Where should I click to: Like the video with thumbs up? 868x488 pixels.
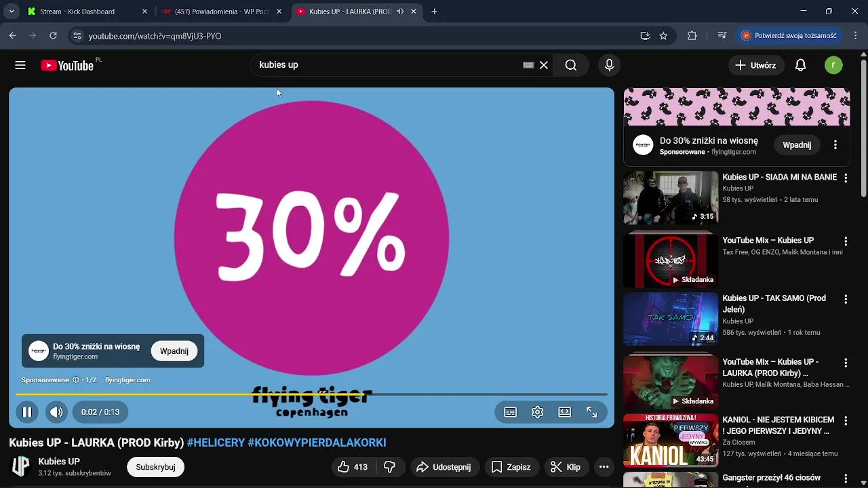[x=353, y=466]
